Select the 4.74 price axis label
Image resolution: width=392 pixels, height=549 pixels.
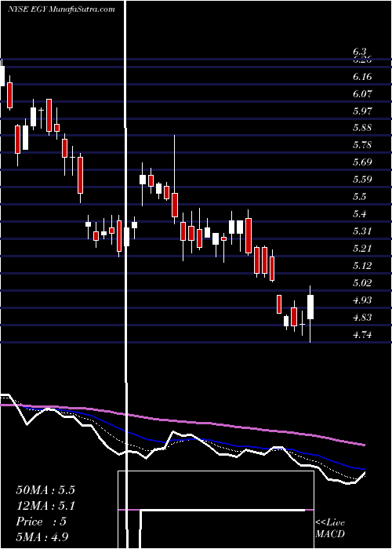(x=362, y=335)
